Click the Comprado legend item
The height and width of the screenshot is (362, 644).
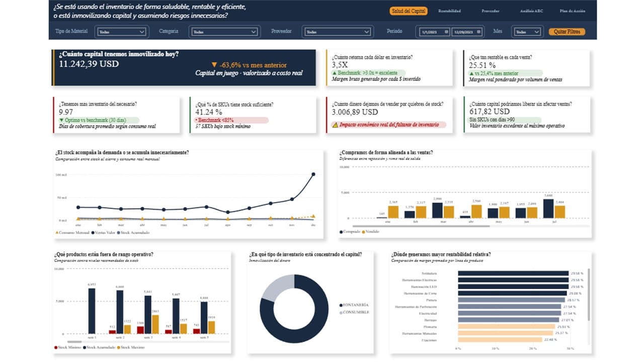point(349,232)
